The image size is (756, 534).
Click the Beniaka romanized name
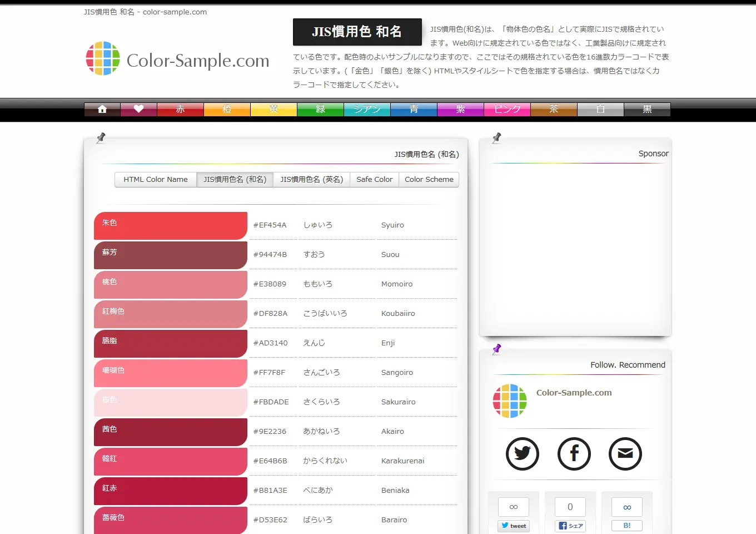tap(395, 491)
